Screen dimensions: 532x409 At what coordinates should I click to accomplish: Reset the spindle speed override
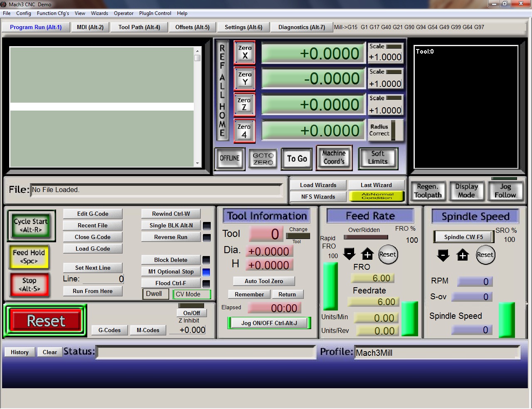(485, 255)
